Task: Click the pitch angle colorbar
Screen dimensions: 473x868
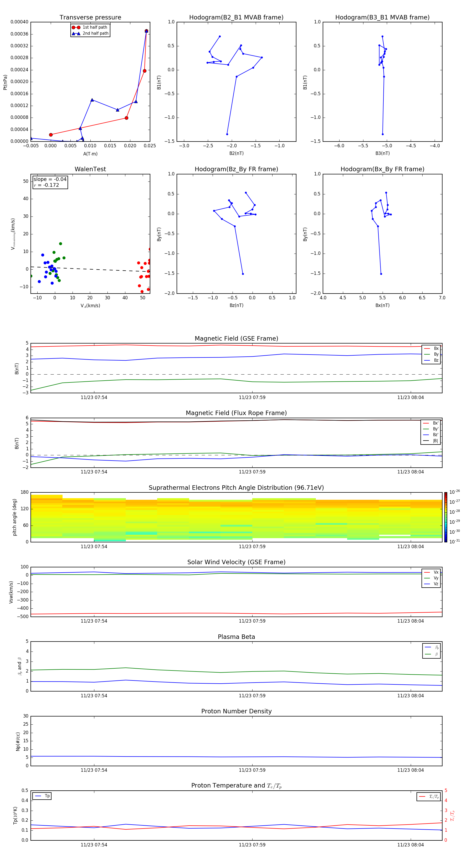Action: (446, 517)
